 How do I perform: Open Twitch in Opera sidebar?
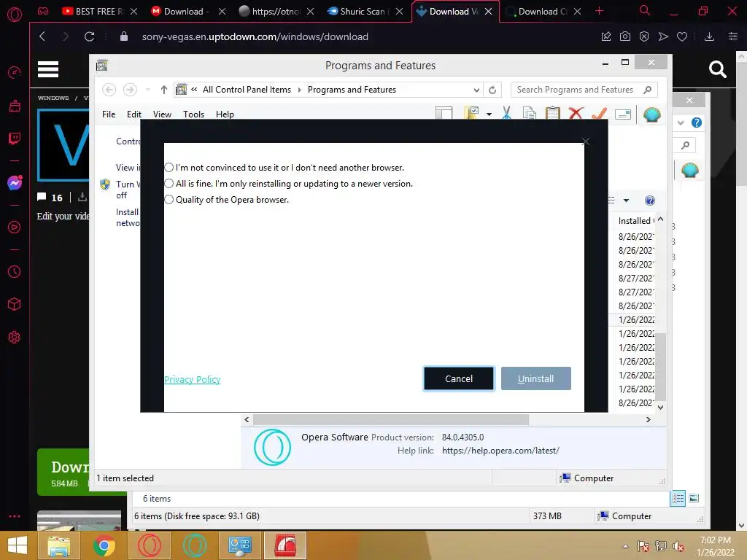tap(15, 139)
